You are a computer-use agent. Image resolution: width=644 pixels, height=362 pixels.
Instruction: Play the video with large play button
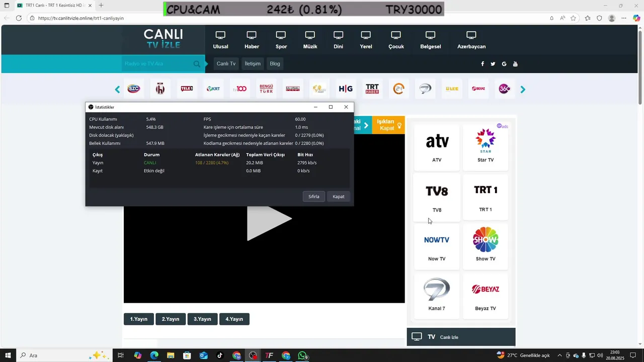click(x=269, y=219)
